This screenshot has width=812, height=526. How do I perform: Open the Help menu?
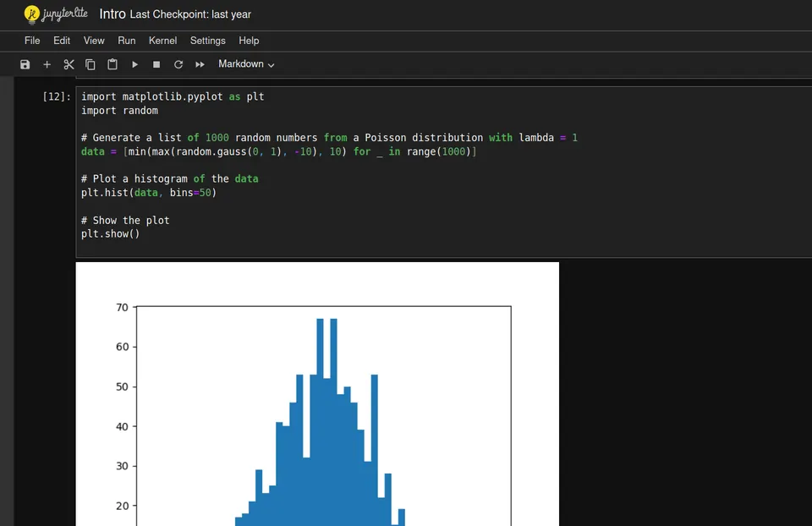point(249,41)
